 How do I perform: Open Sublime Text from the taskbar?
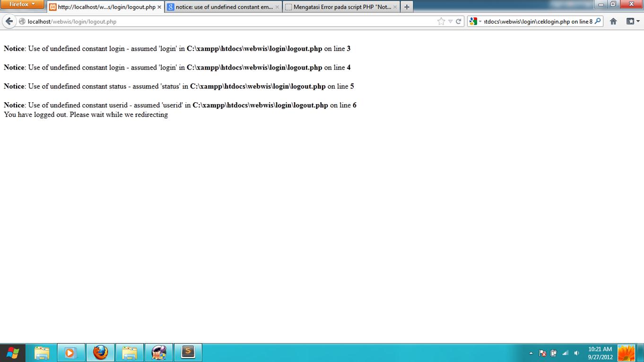pos(188,353)
